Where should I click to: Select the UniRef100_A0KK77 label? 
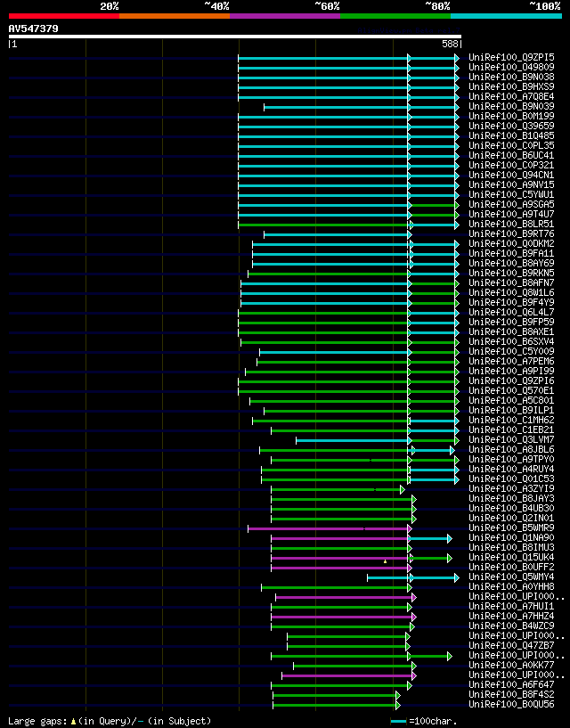(511, 666)
